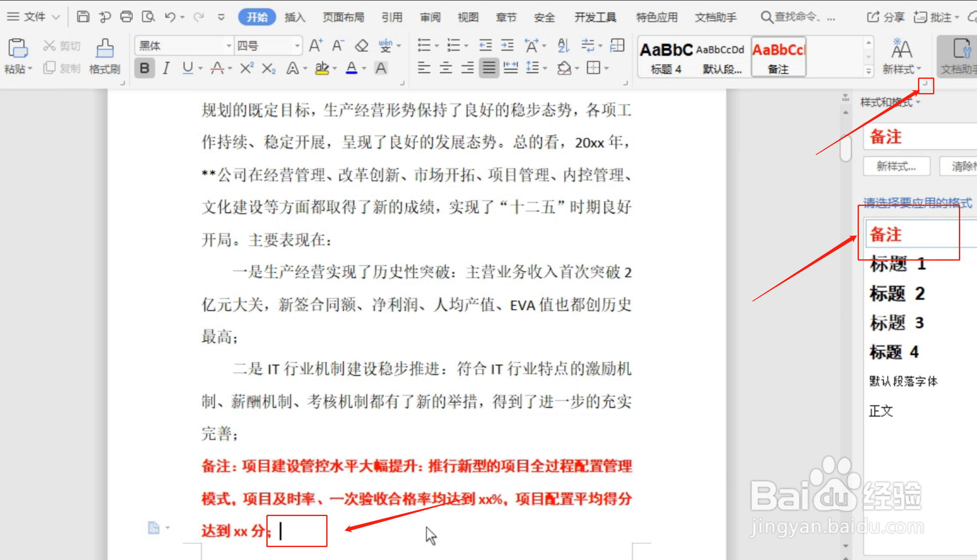Toggle italic formatting
977x560 pixels.
tap(165, 68)
